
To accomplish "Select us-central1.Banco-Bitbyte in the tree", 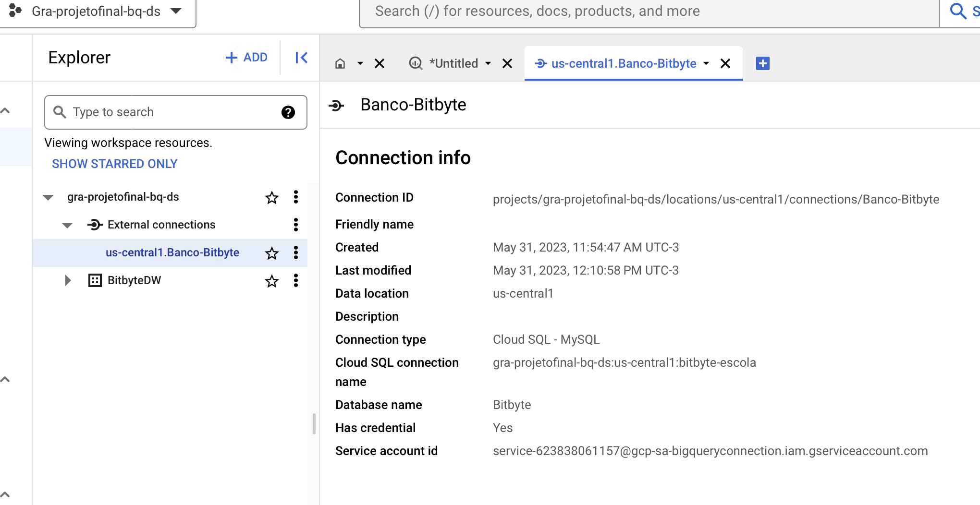I will [172, 252].
